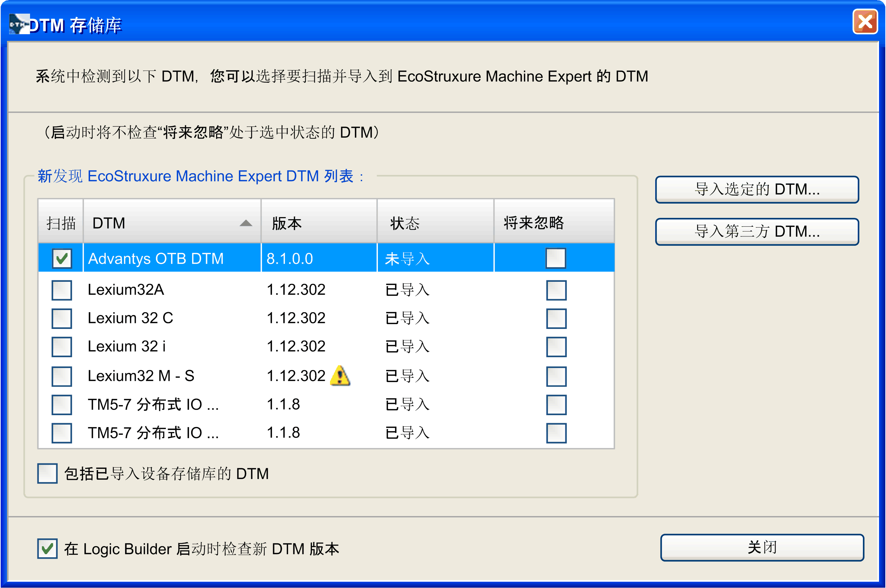Select the Lexium32A row name

pos(126,290)
